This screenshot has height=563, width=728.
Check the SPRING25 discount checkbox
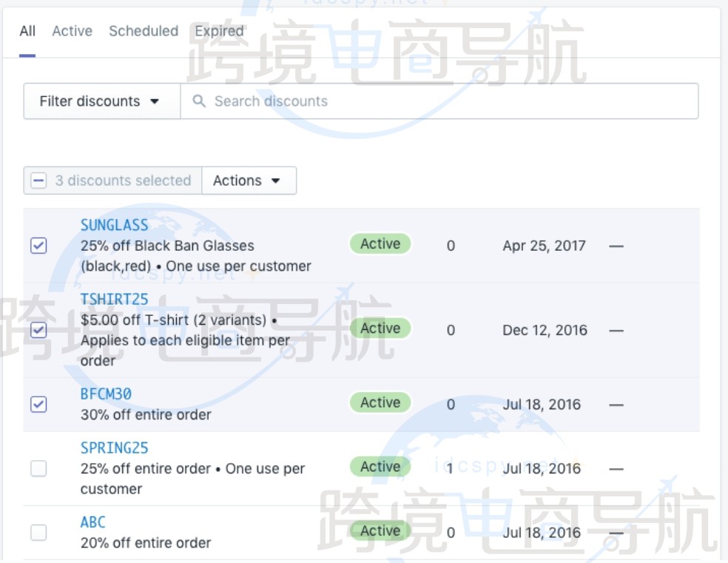(38, 468)
